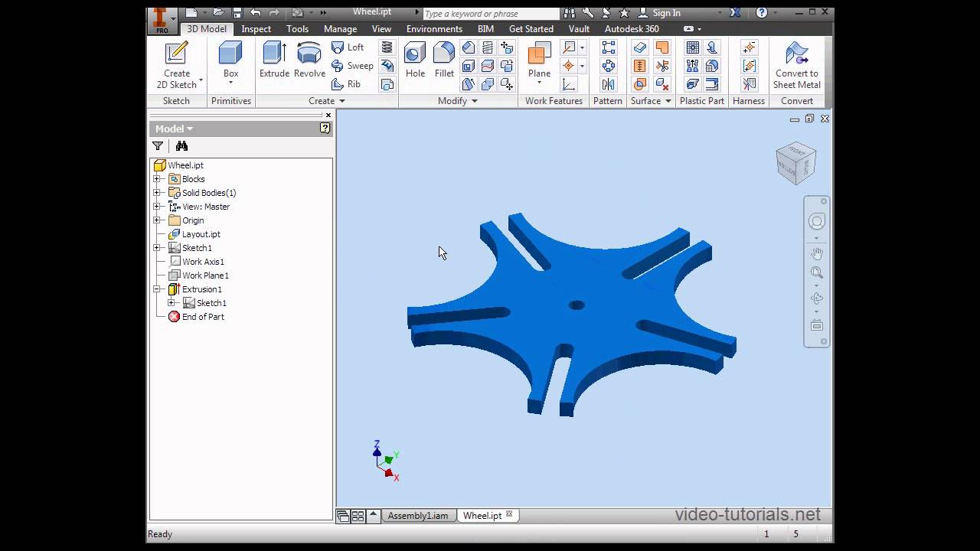980x551 pixels.
Task: Select the Plane work feature tool
Action: click(x=539, y=58)
